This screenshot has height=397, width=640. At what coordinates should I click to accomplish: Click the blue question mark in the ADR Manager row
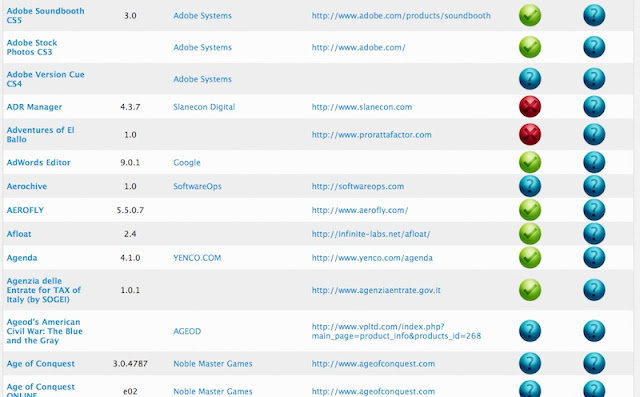(x=594, y=106)
